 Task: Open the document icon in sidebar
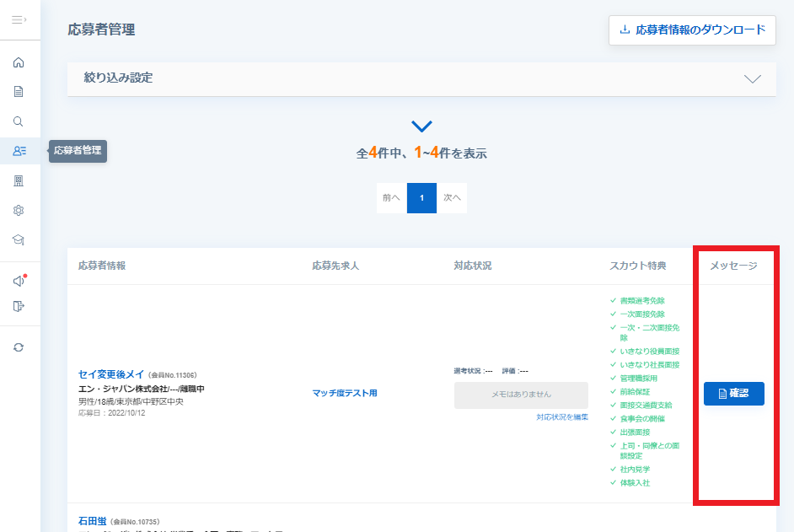[x=19, y=92]
